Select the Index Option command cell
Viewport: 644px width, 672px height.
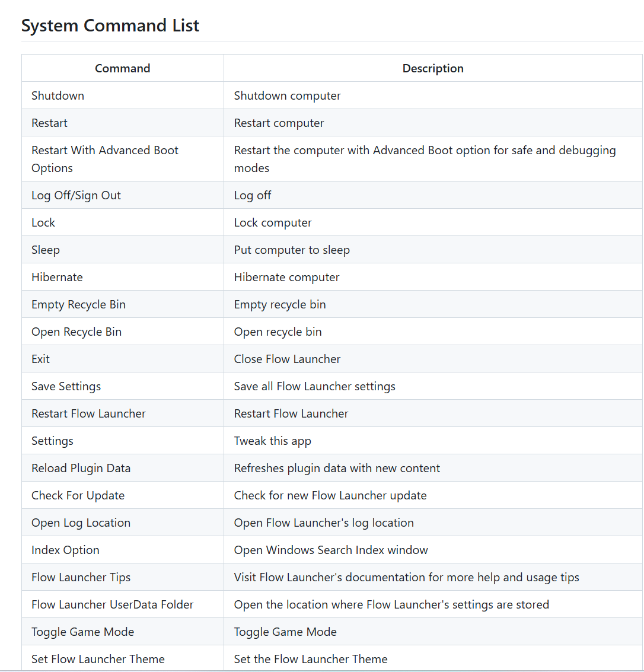(123, 550)
